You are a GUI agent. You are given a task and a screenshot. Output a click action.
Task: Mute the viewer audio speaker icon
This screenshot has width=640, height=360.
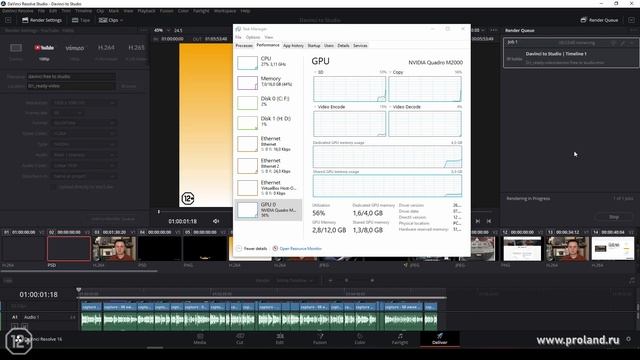[x=216, y=221]
